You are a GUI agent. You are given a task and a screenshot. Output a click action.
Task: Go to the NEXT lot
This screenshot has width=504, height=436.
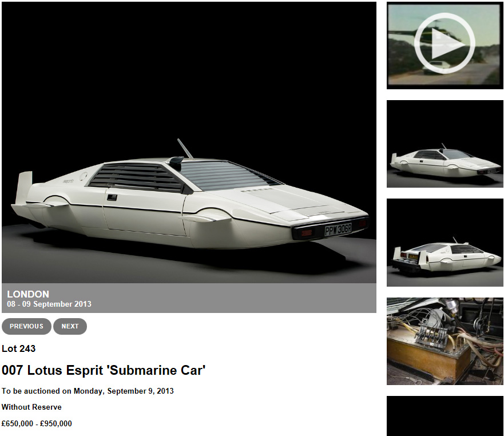pyautogui.click(x=70, y=326)
